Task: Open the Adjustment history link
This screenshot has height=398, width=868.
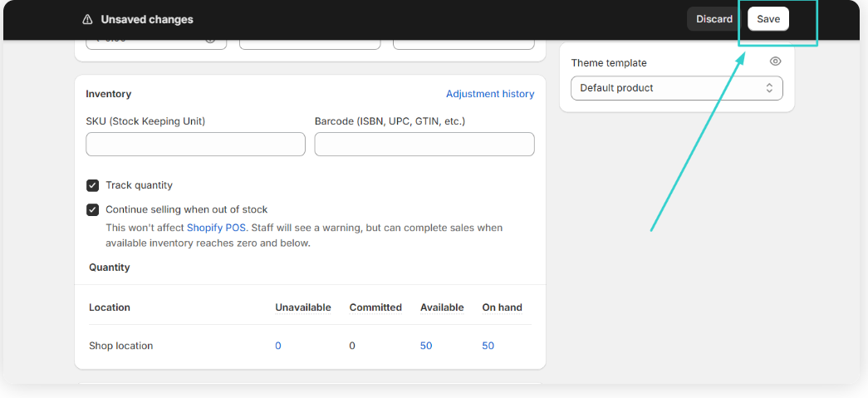Action: 489,94
